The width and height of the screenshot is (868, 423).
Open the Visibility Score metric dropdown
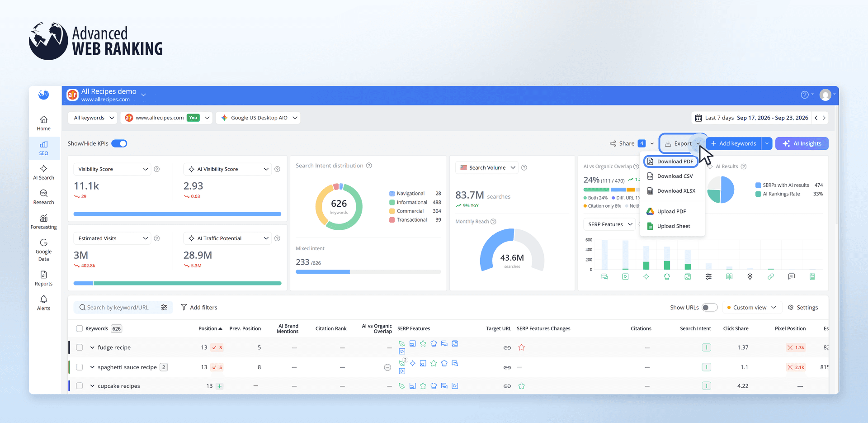[x=113, y=169]
